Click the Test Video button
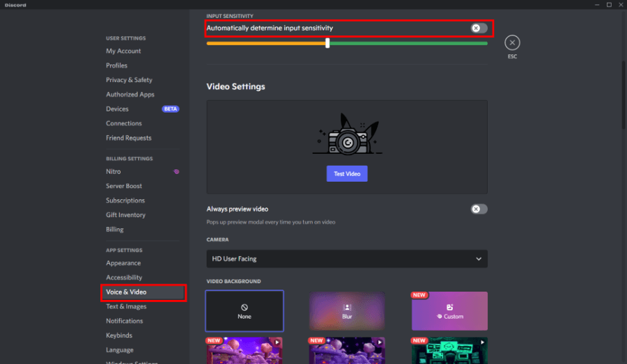 tap(347, 174)
